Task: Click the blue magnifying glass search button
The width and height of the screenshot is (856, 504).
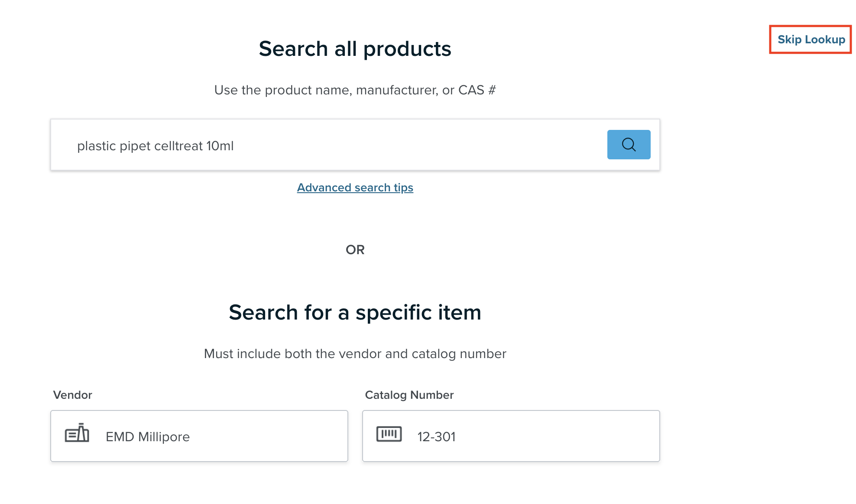Action: coord(629,145)
